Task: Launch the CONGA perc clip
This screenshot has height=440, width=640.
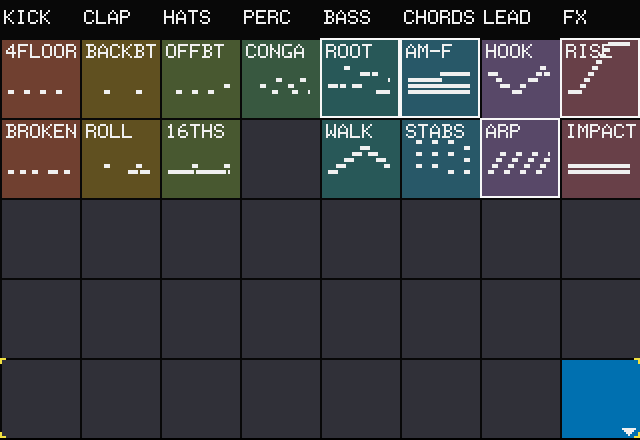Action: click(x=281, y=78)
